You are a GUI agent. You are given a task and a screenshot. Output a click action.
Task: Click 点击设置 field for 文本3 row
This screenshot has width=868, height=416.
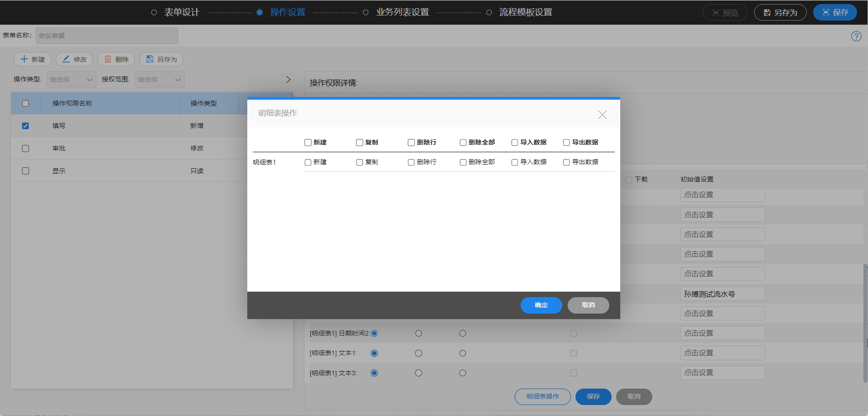click(723, 373)
